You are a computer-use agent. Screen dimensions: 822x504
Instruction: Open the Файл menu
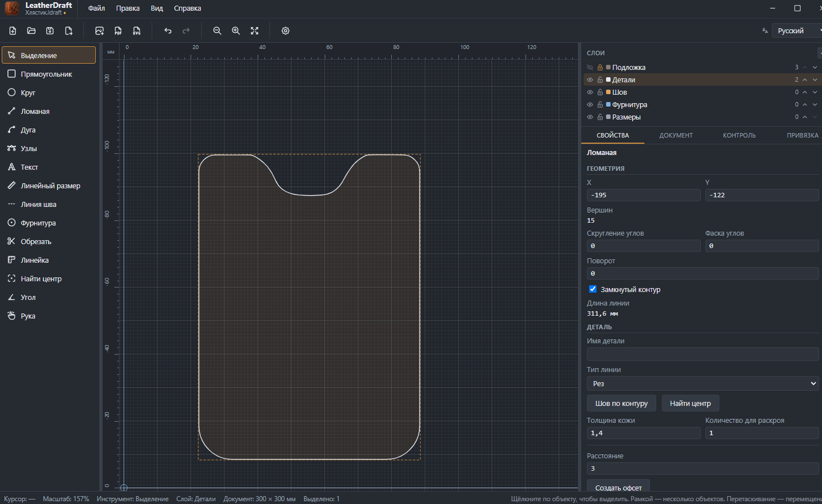(x=96, y=8)
